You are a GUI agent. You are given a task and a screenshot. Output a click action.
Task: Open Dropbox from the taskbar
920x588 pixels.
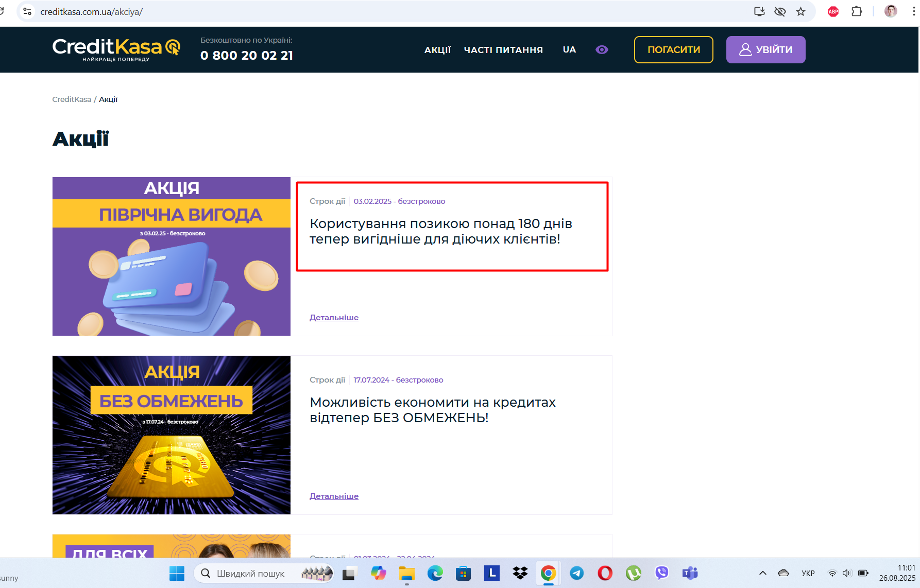tap(520, 573)
